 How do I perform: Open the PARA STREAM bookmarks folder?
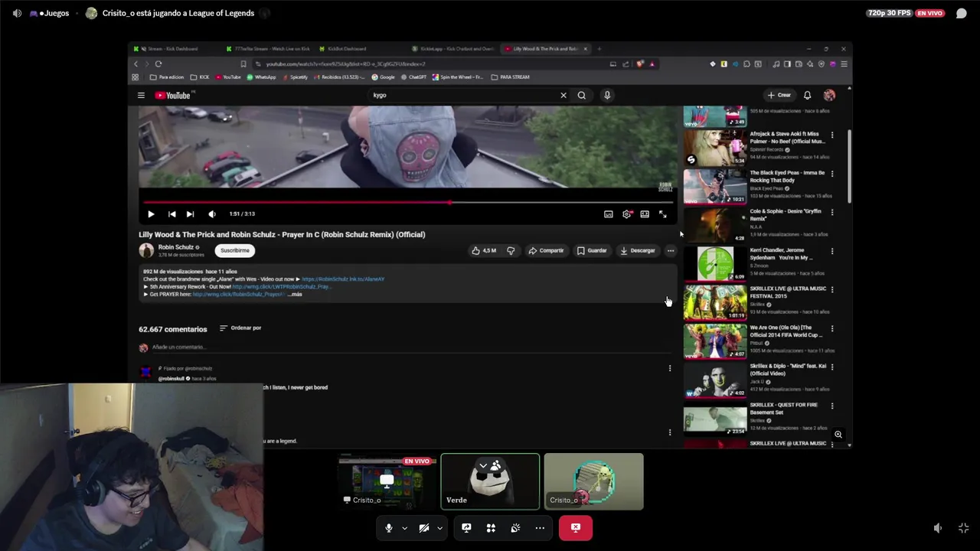pyautogui.click(x=510, y=77)
